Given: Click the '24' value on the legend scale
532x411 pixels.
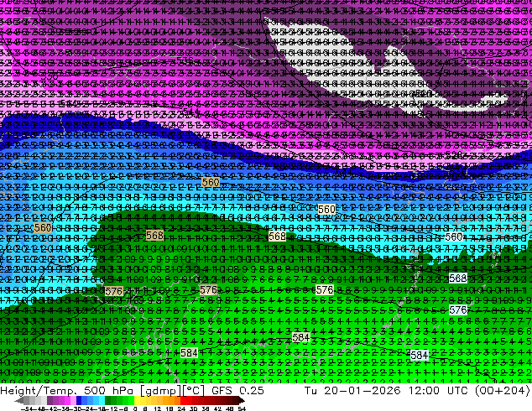Looking at the screenshot, I should pos(181,408).
